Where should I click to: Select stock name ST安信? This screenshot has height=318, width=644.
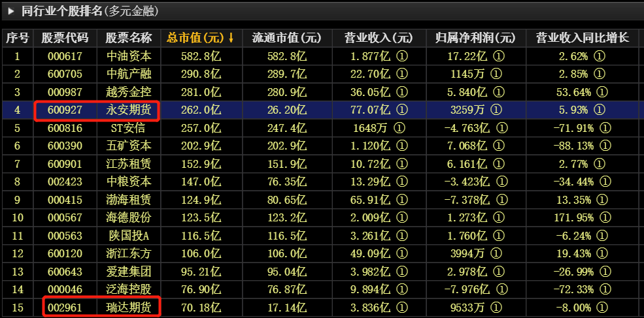click(x=128, y=128)
